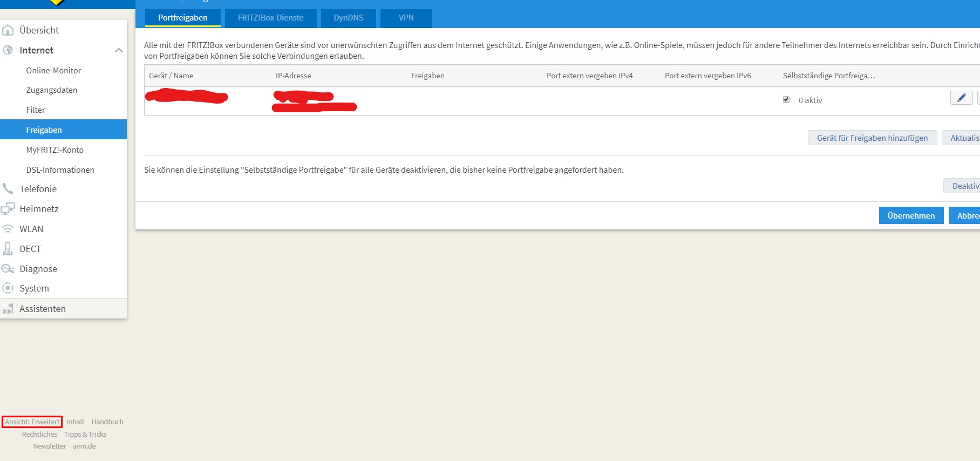Image resolution: width=980 pixels, height=461 pixels.
Task: Open the Übersicht menu entry
Action: [x=39, y=30]
